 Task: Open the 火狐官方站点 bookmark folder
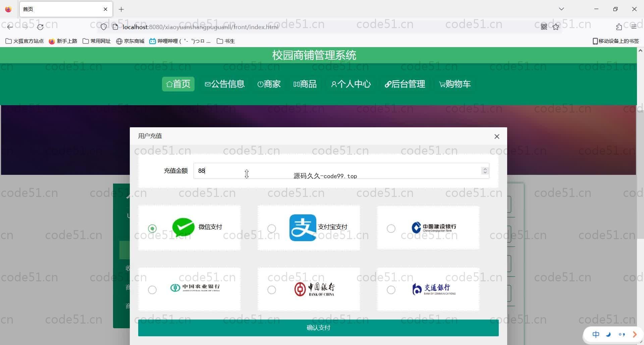(24, 41)
